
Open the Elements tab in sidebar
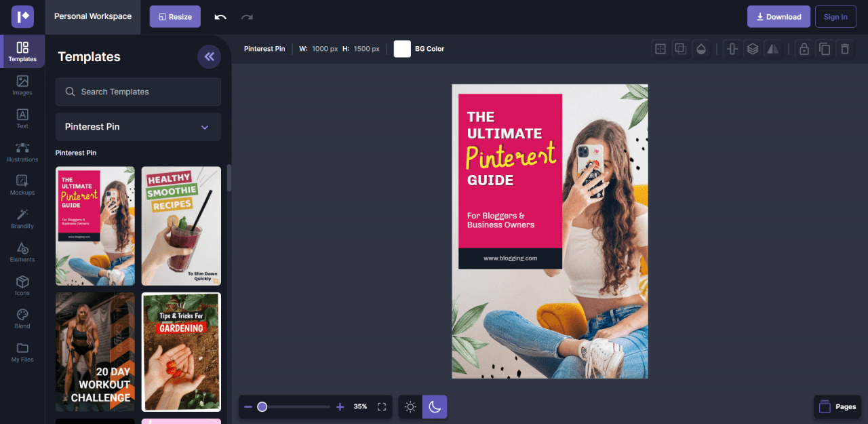[x=22, y=252]
